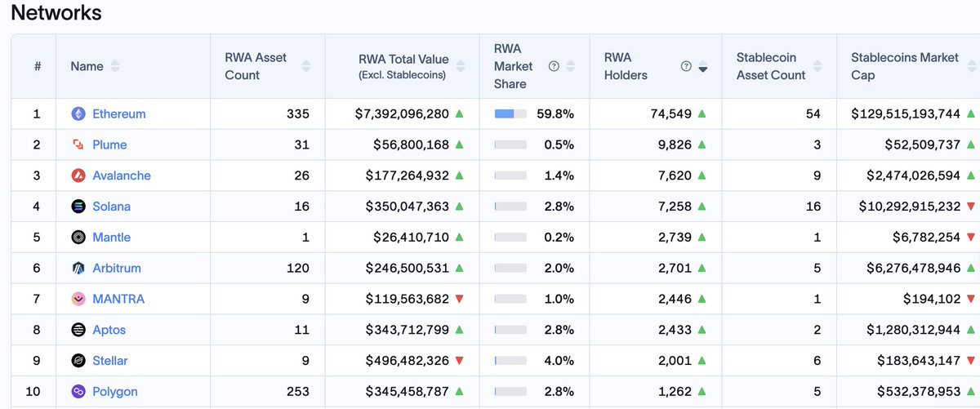Click the Aptos network logo icon
Image resolution: width=980 pixels, height=409 pixels.
[78, 330]
